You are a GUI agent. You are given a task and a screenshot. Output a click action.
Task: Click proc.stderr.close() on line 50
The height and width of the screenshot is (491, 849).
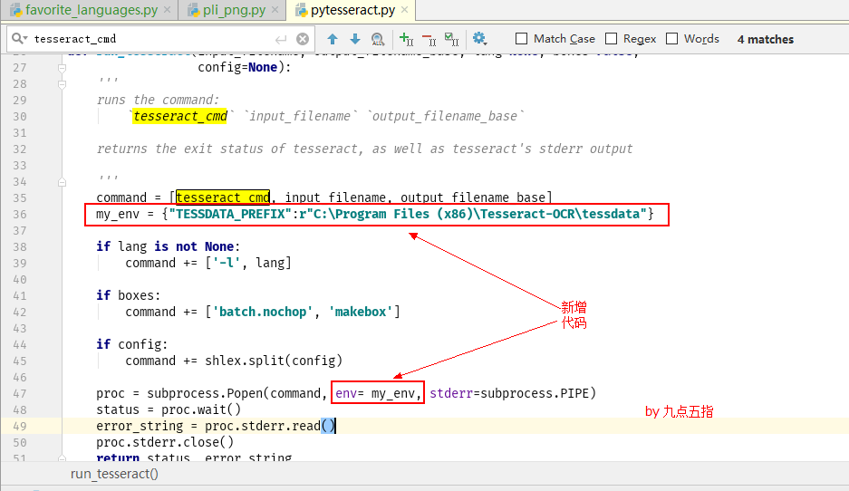(165, 442)
